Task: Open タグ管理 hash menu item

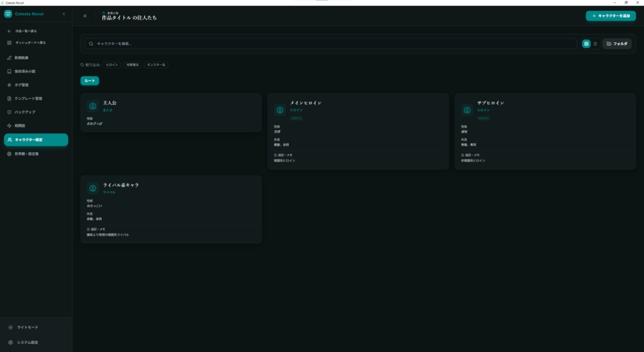Action: [x=36, y=85]
